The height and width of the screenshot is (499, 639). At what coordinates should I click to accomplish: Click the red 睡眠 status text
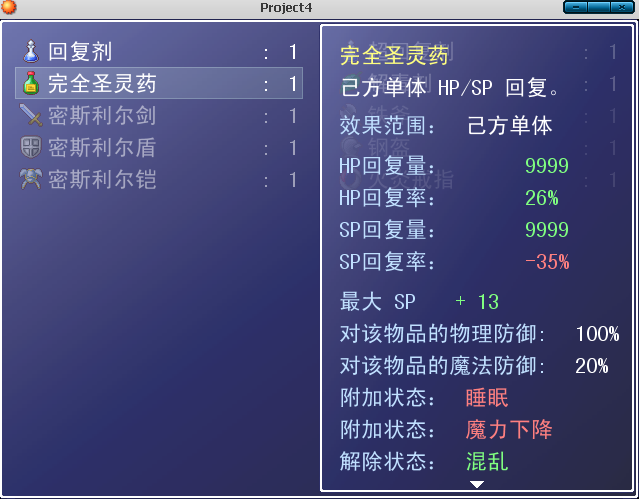[x=487, y=398]
